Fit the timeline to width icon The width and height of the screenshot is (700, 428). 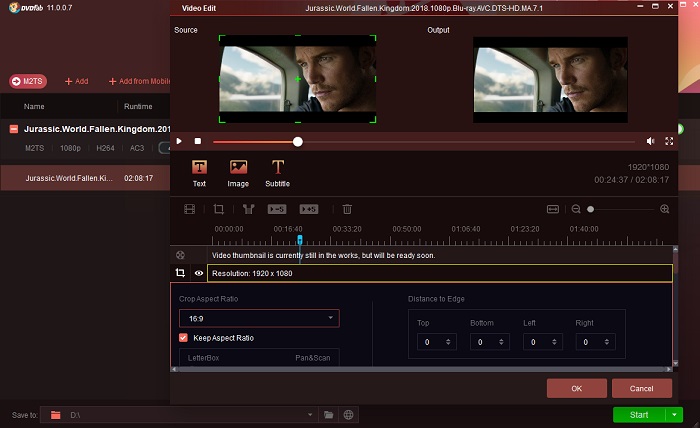[x=553, y=209]
